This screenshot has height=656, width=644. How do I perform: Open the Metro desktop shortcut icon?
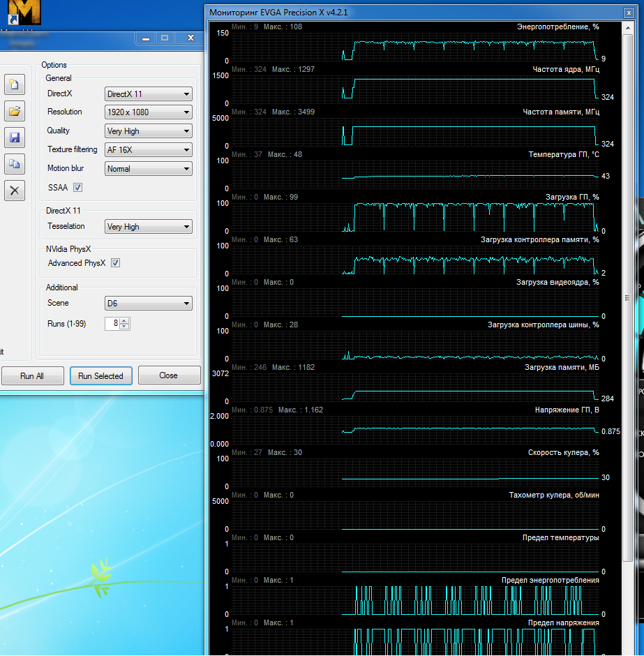pos(24,13)
